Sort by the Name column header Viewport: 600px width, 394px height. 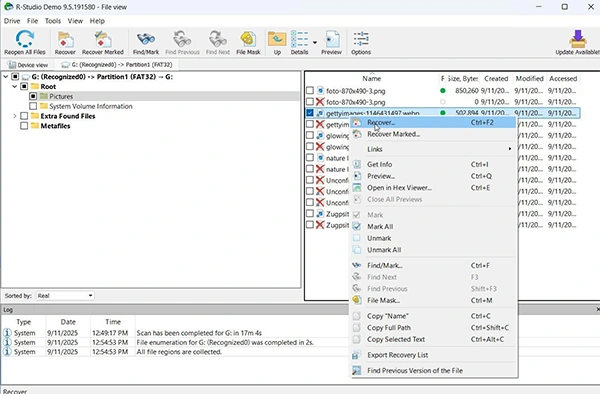pyautogui.click(x=372, y=78)
